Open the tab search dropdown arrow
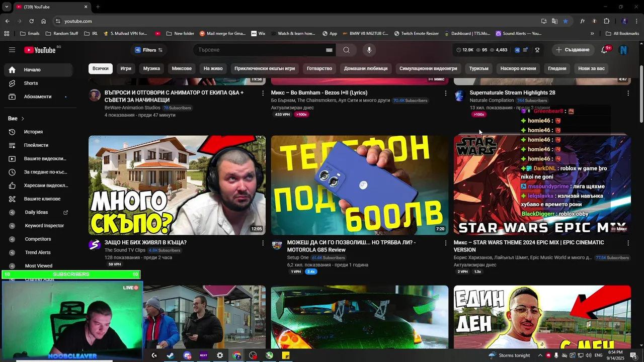 [x=7, y=7]
